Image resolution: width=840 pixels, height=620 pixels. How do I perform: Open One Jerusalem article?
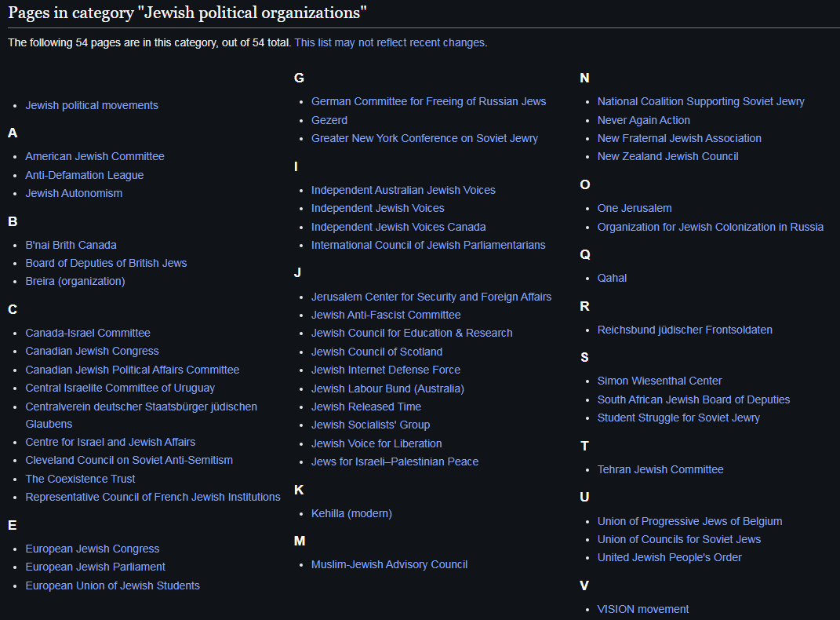(635, 208)
